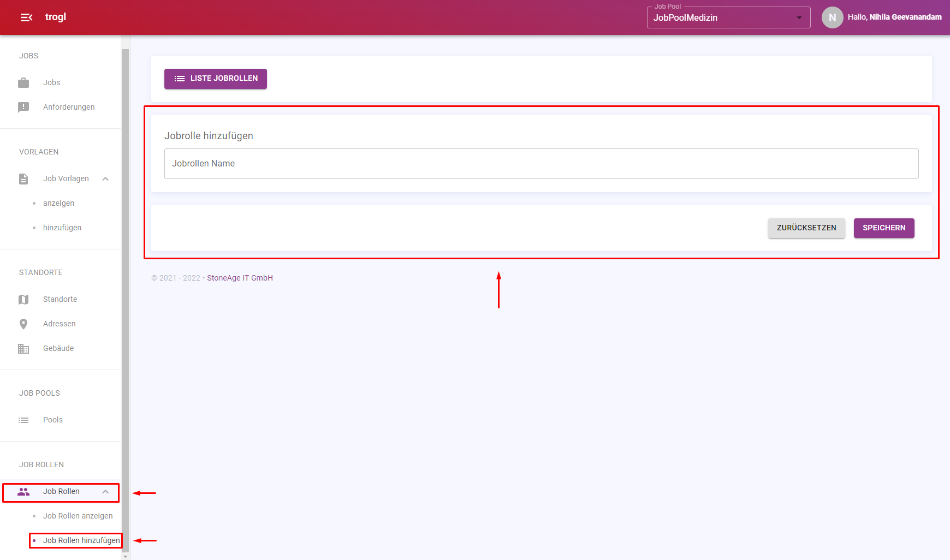Click the Job Rollen people icon
950x560 pixels.
(23, 491)
